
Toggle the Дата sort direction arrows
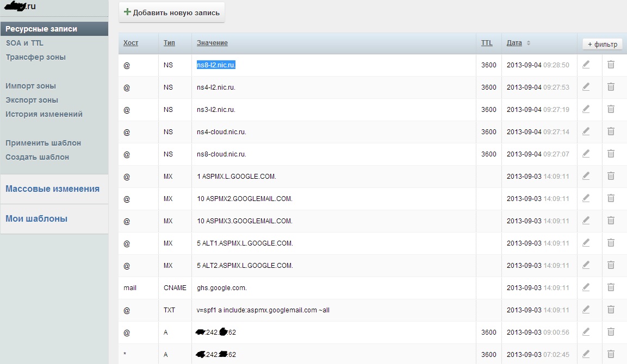[528, 43]
